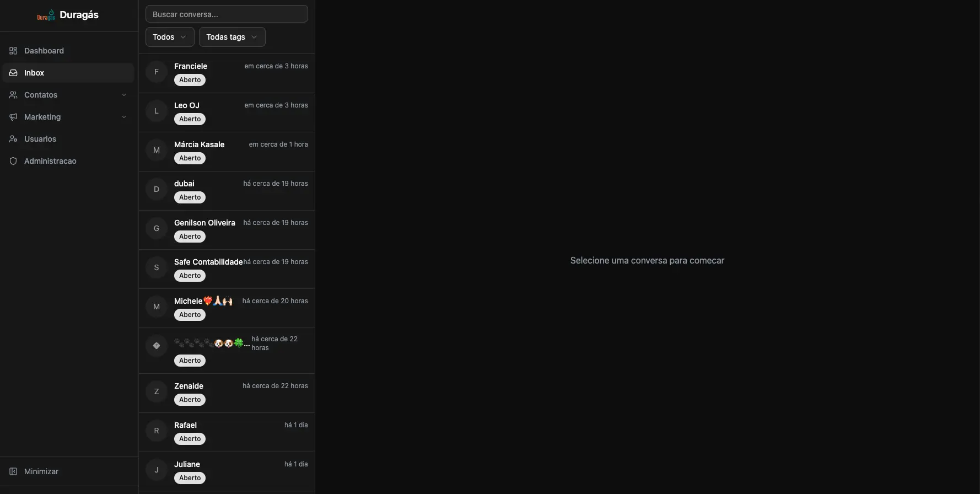The height and width of the screenshot is (494, 980).
Task: Click the Usuarios user icon
Action: (x=13, y=139)
